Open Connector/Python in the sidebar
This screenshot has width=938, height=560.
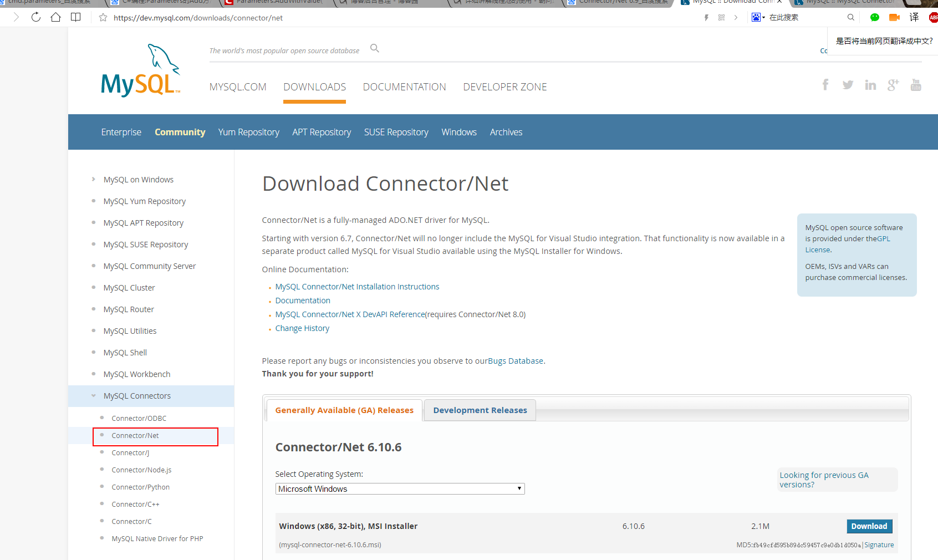click(x=140, y=487)
